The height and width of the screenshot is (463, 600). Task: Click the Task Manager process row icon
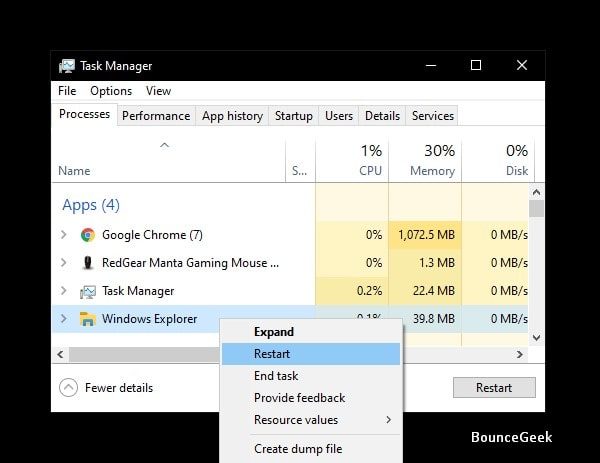(88, 292)
